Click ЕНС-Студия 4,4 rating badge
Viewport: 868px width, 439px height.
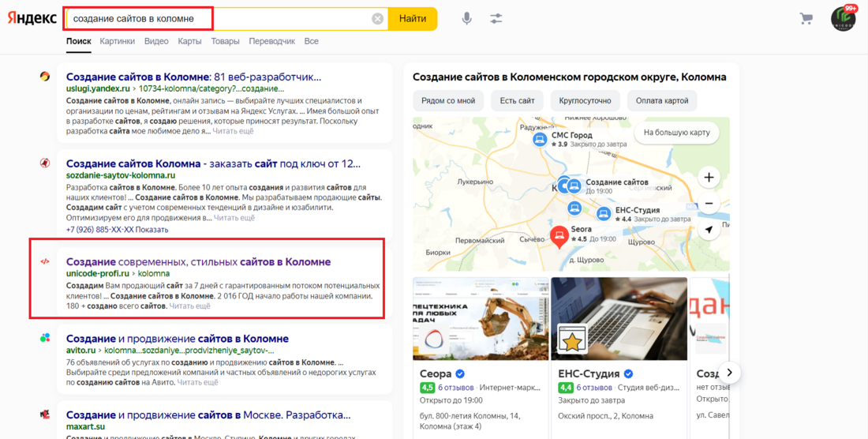[565, 388]
